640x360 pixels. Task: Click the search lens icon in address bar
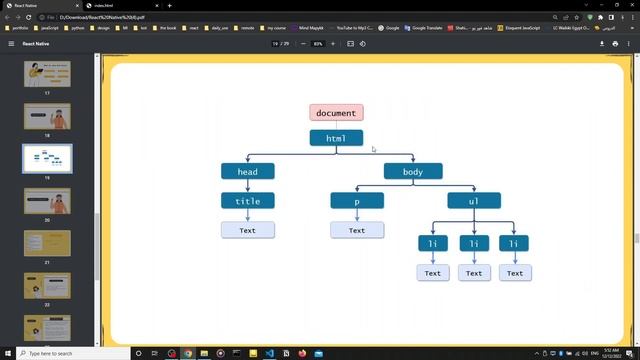(x=555, y=18)
